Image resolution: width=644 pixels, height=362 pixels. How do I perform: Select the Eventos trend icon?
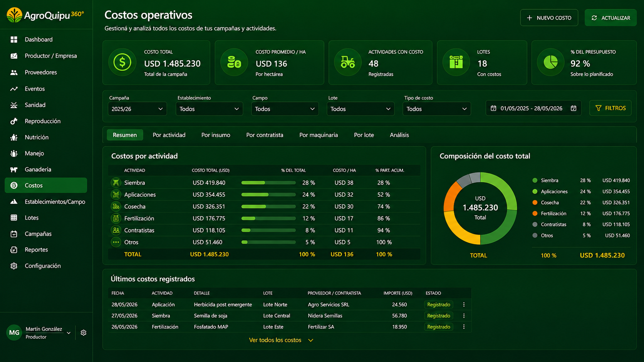(14, 89)
